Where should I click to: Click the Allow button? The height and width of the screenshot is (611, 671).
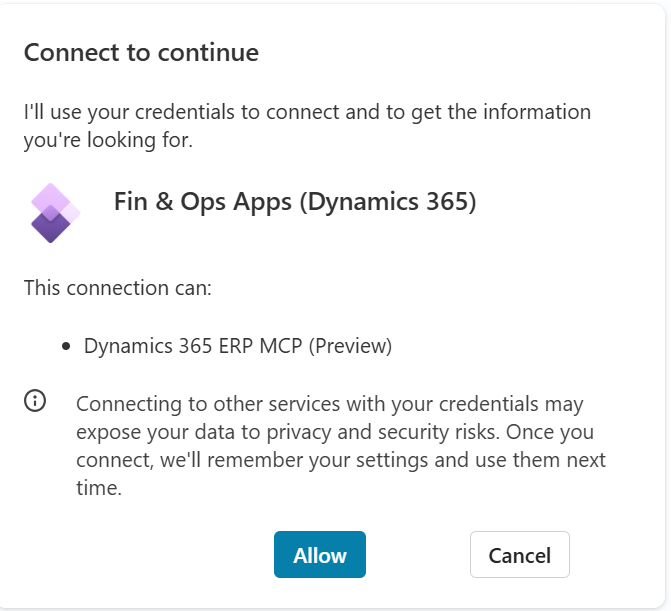320,555
